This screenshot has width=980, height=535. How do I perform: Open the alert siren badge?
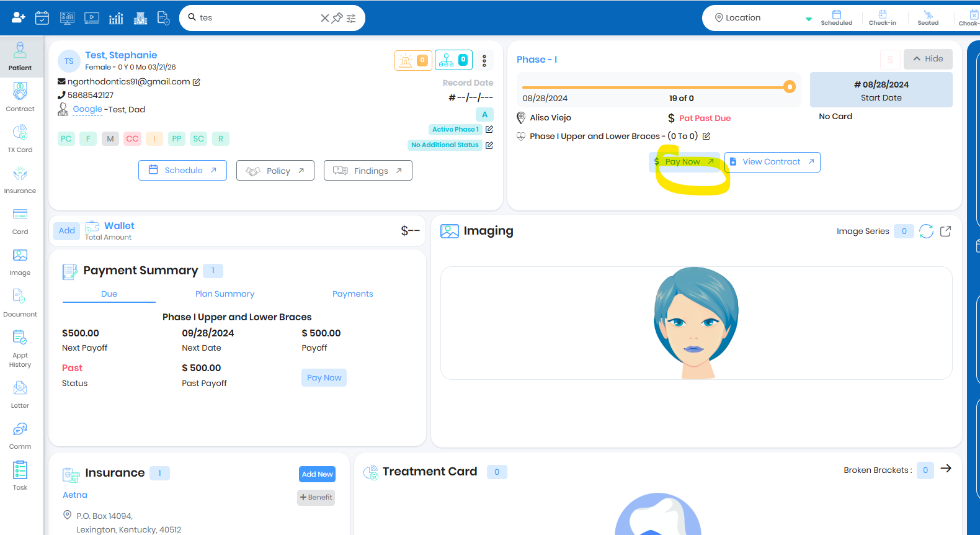pos(413,60)
